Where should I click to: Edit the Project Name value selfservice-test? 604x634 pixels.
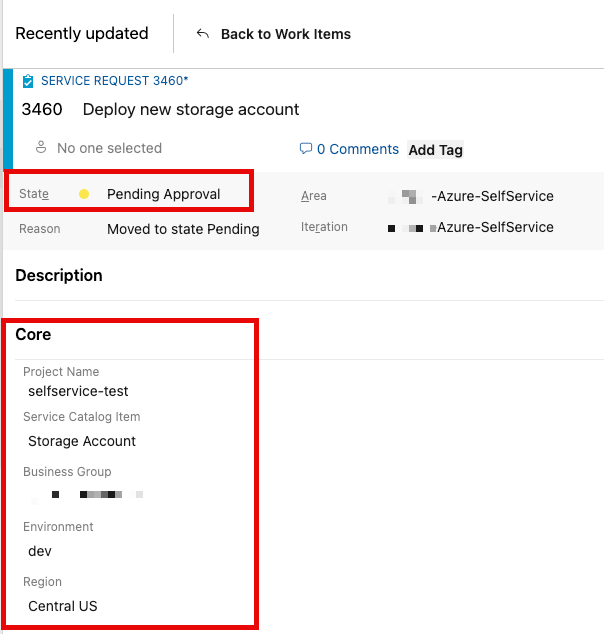tap(78, 391)
